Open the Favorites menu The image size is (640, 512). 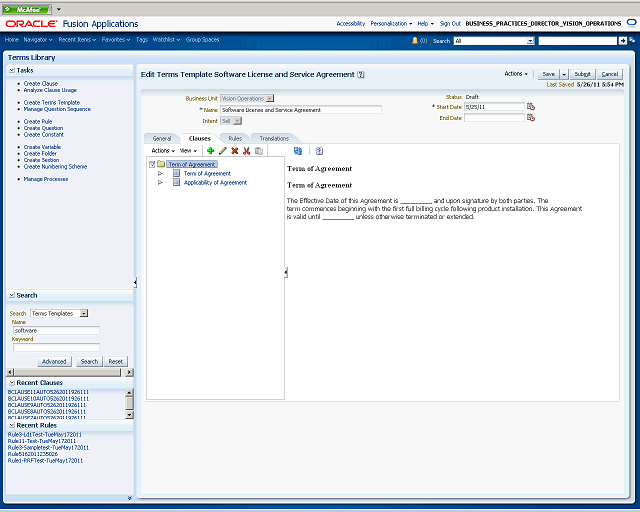[x=116, y=40]
